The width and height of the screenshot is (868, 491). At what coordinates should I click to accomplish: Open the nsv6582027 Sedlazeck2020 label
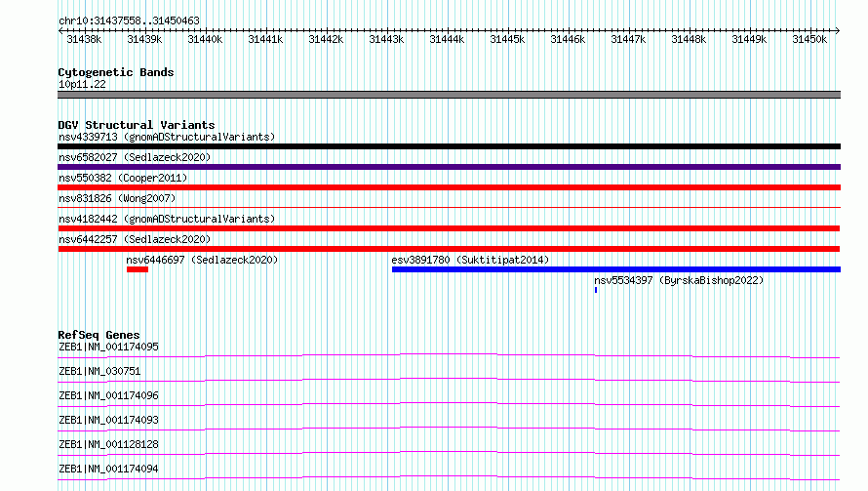point(135,157)
